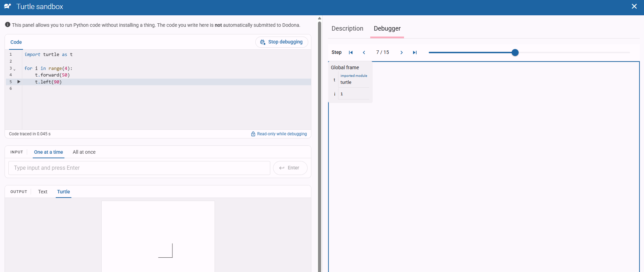Click the current-line arrow marker on line 5
The image size is (644, 272).
(x=19, y=82)
